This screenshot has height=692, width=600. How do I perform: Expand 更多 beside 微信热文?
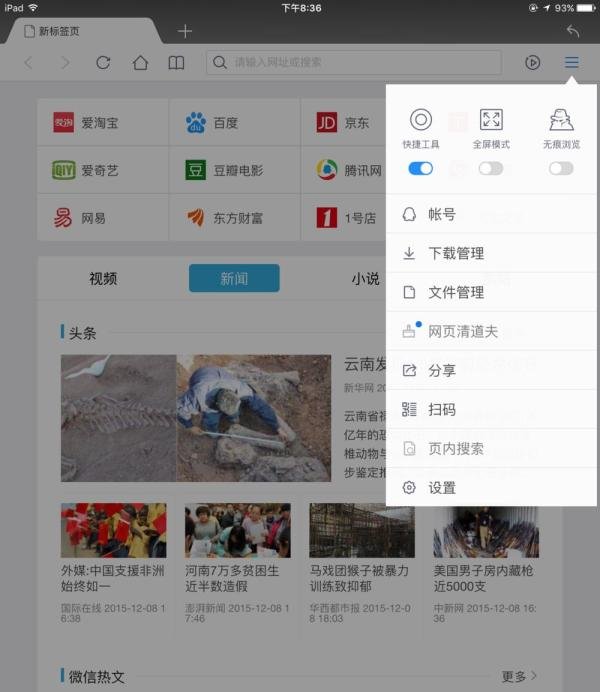click(519, 676)
